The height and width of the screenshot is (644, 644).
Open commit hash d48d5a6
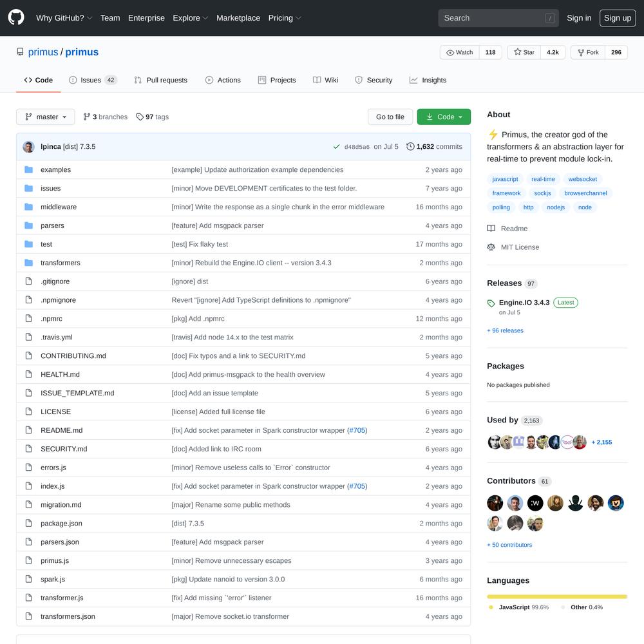[x=357, y=147]
